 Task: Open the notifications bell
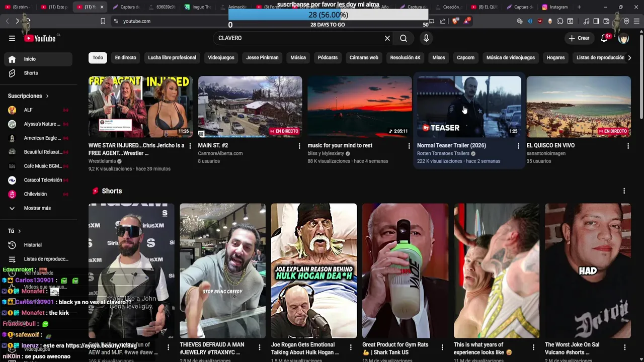[x=604, y=38]
